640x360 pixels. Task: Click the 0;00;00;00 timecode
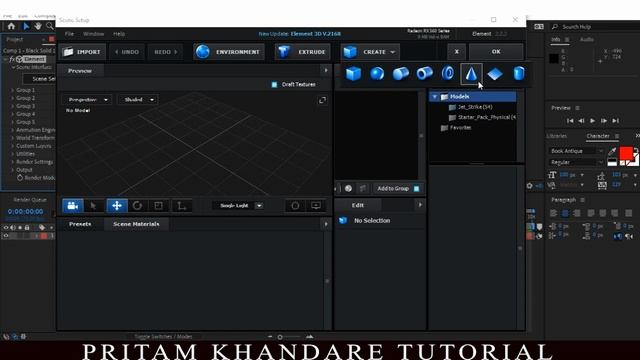pyautogui.click(x=25, y=211)
